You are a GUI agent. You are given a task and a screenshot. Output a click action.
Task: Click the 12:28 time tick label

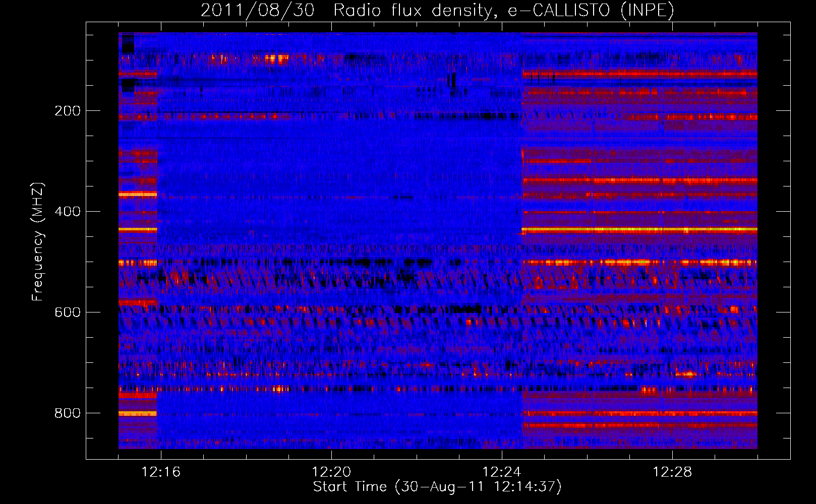[x=672, y=472]
